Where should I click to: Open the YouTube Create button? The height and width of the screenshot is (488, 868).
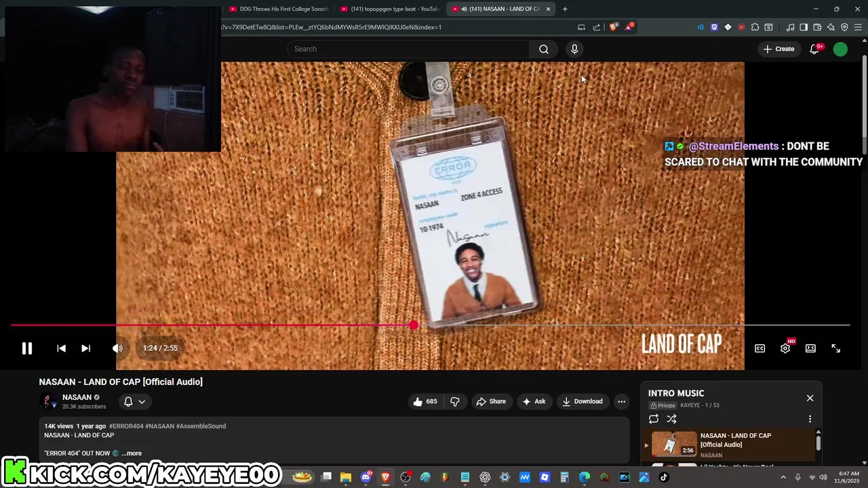(x=778, y=49)
